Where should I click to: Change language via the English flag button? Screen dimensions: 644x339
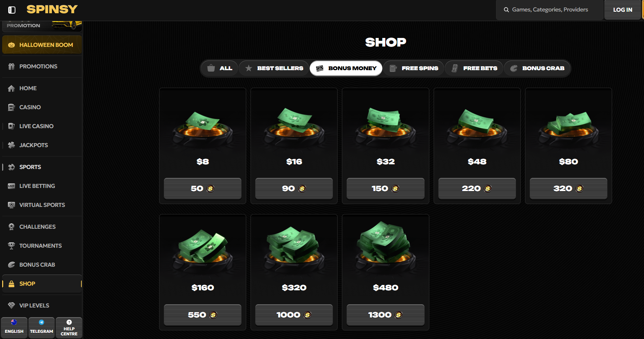14,327
